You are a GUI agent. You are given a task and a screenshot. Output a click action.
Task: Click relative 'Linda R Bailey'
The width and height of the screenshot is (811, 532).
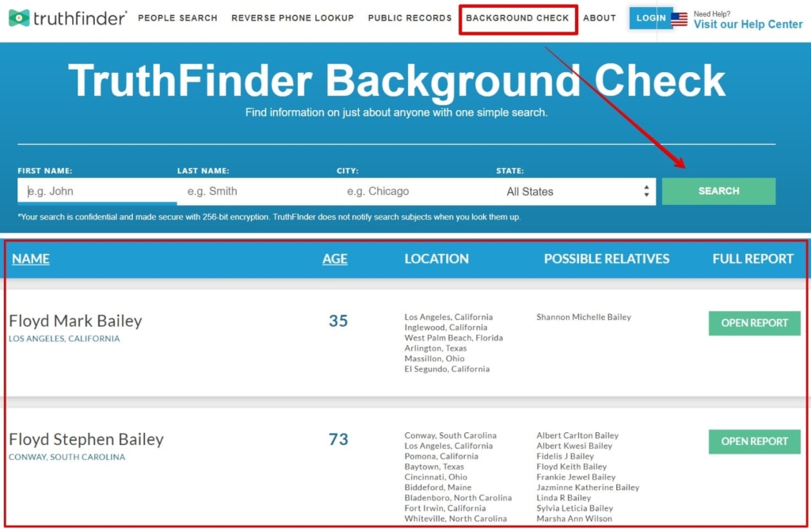tap(563, 497)
